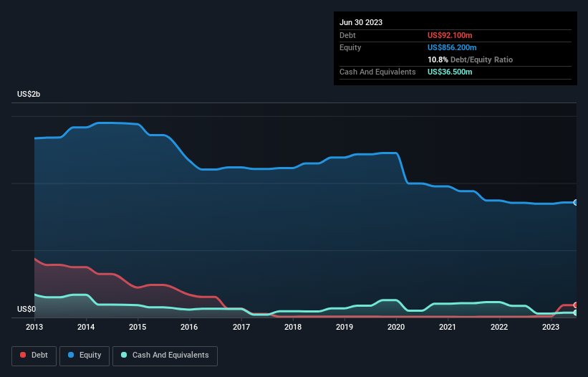The width and height of the screenshot is (588, 377).
Task: Click the US$0 y-axis label
Action: [x=26, y=309]
